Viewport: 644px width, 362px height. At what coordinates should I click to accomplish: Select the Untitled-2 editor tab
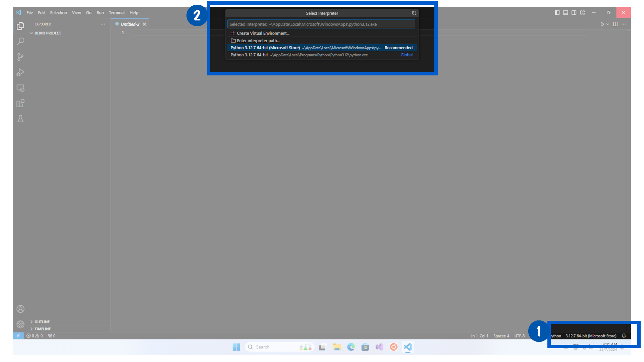coord(130,24)
